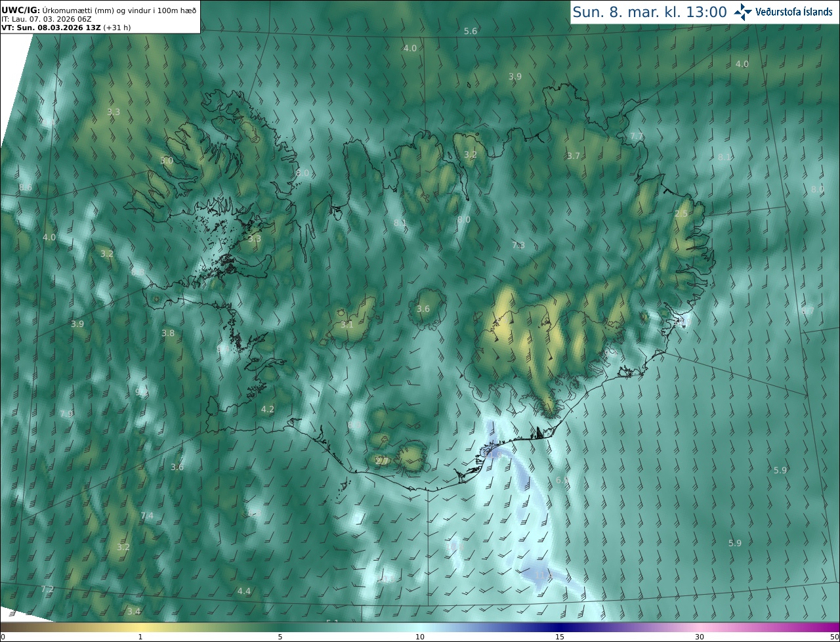Click the 7.2 value in bottom-left corner
The image size is (840, 642).
click(x=47, y=589)
